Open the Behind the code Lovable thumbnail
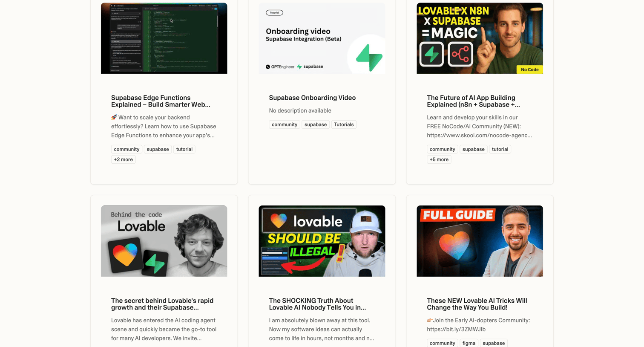The image size is (644, 347). (x=164, y=241)
